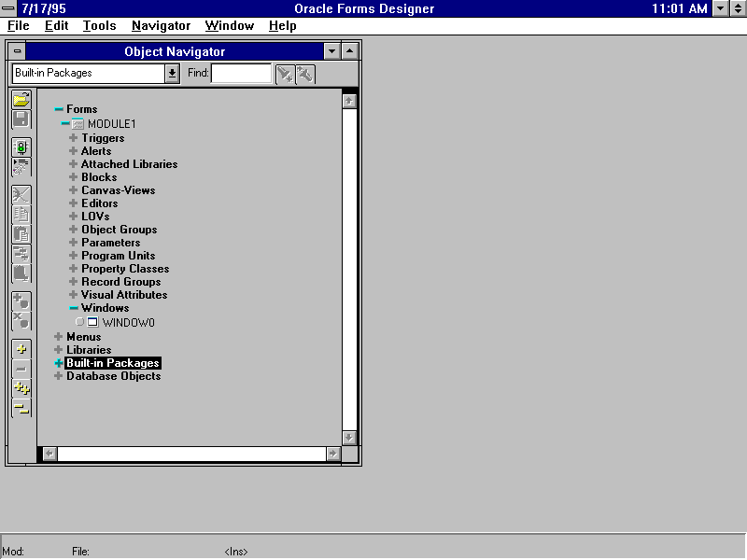Open the Navigator menu
The width and height of the screenshot is (747, 560).
pyautogui.click(x=161, y=26)
